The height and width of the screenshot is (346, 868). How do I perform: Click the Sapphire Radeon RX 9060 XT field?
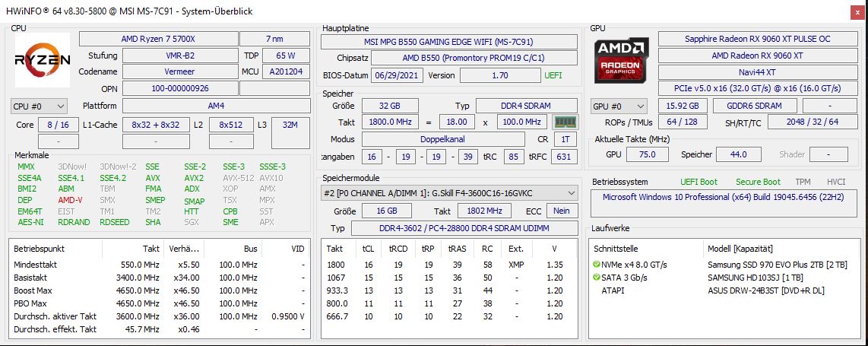point(758,39)
